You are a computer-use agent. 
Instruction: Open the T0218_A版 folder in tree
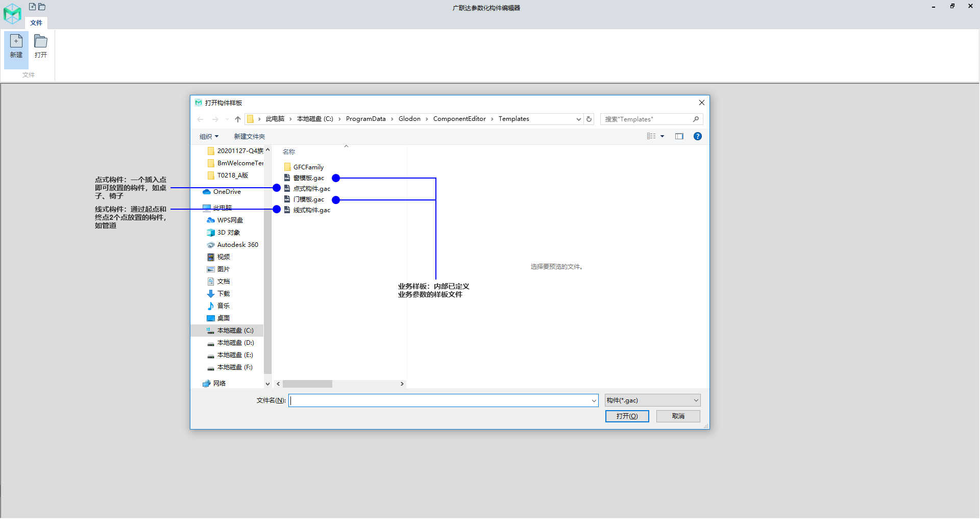tap(228, 175)
